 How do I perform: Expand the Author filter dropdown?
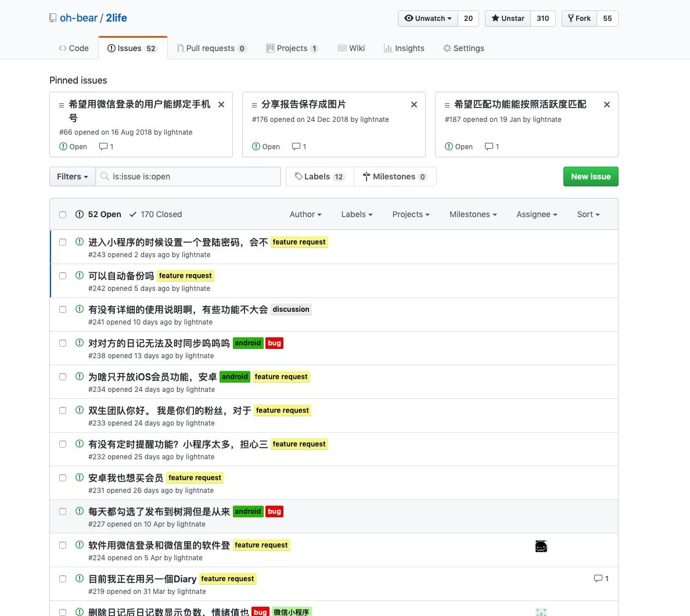(306, 214)
